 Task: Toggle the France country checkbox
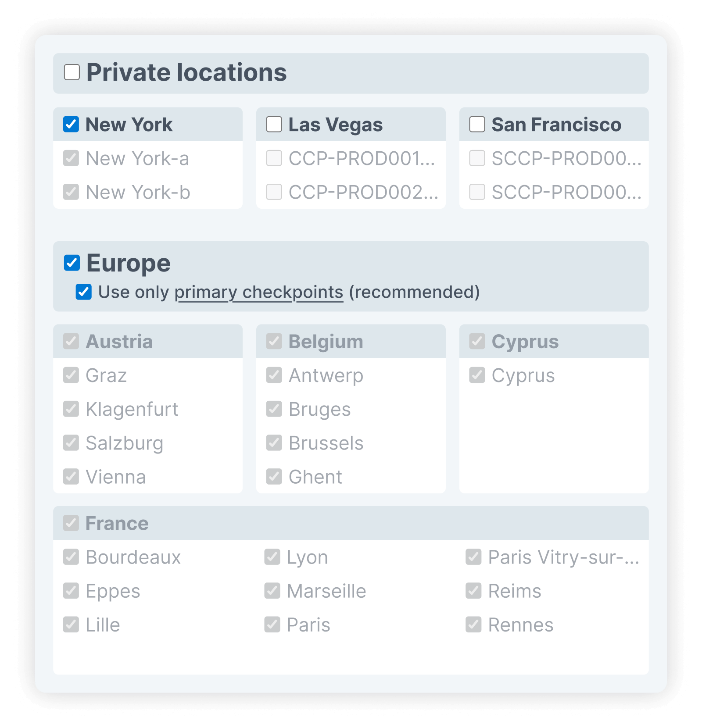[71, 523]
